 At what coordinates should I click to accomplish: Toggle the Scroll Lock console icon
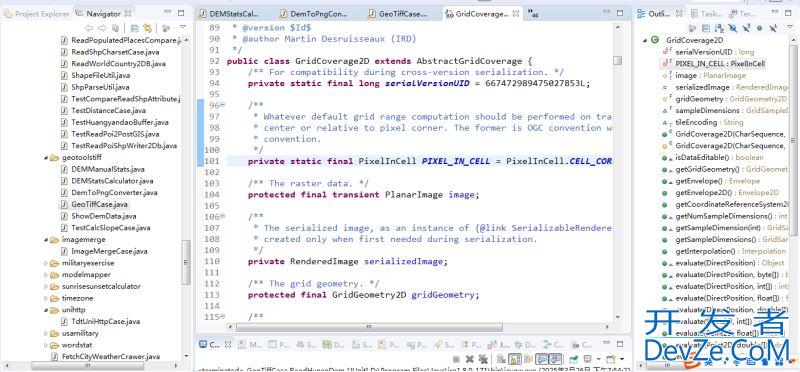click(x=515, y=359)
